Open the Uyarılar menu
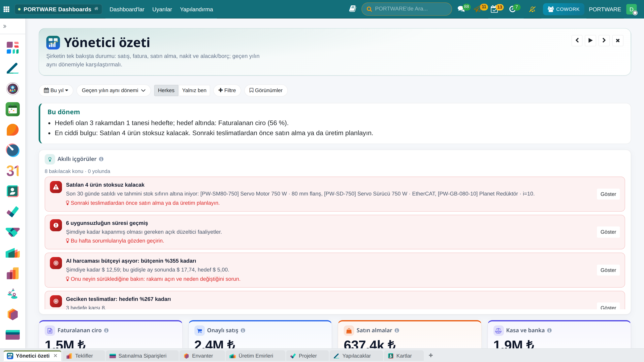 point(162,9)
